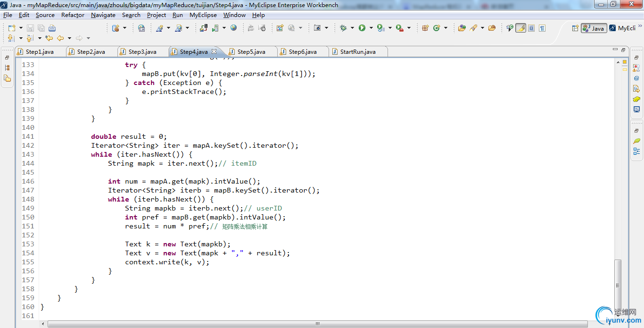Screen dimensions: 644x328
Task: Click the Previous Annotation arrow icon
Action: pos(30,38)
